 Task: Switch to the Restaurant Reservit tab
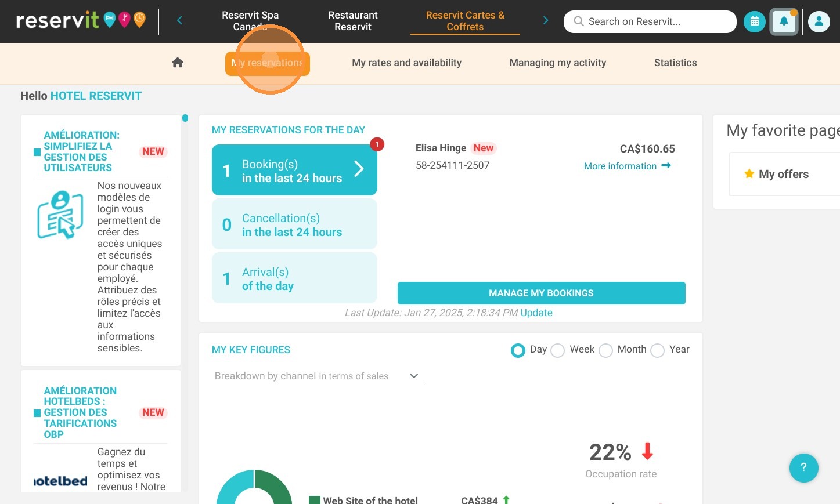point(353,21)
